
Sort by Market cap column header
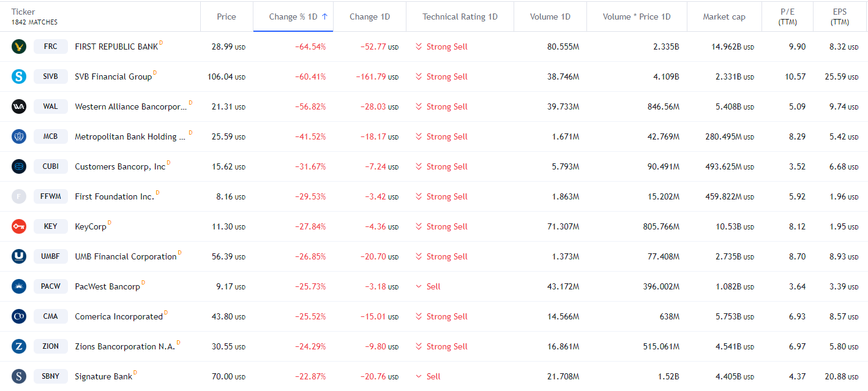pyautogui.click(x=724, y=17)
